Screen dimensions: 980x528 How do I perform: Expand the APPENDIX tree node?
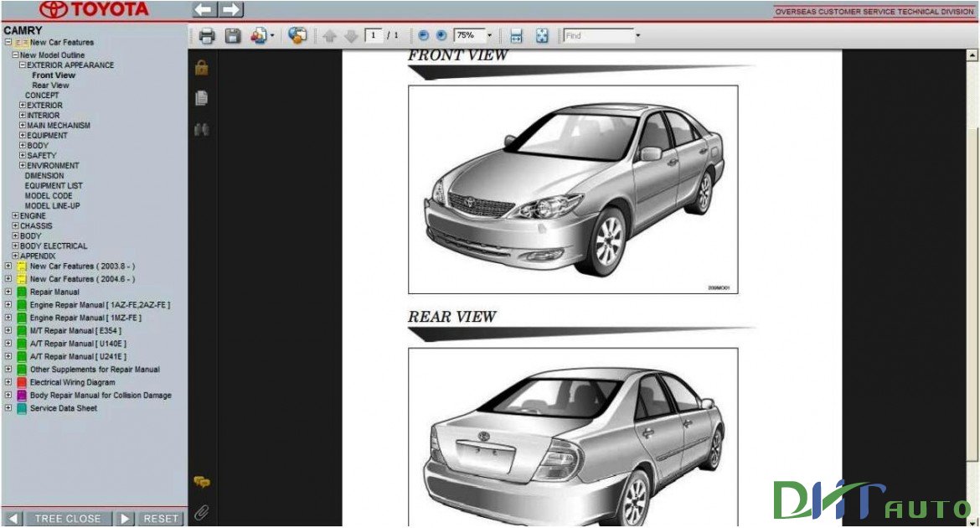click(16, 256)
